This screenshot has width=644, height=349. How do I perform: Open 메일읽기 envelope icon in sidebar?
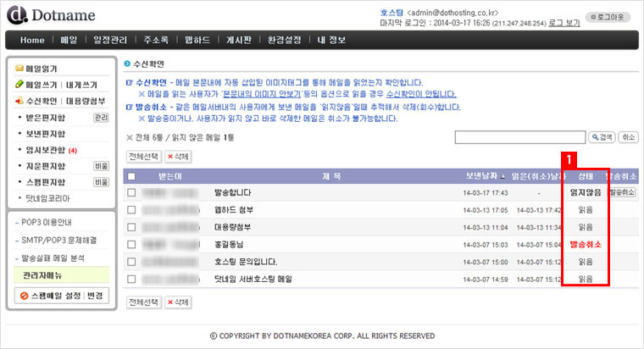(x=19, y=68)
